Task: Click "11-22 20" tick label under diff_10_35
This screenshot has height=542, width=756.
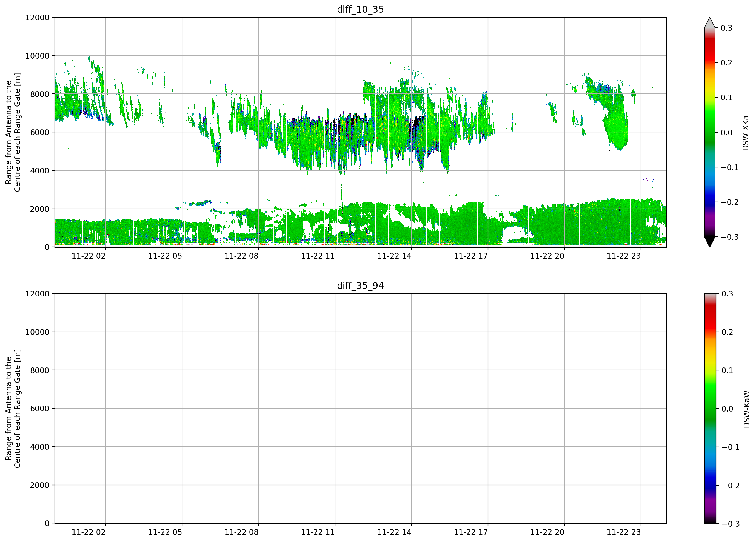Action: (x=547, y=256)
